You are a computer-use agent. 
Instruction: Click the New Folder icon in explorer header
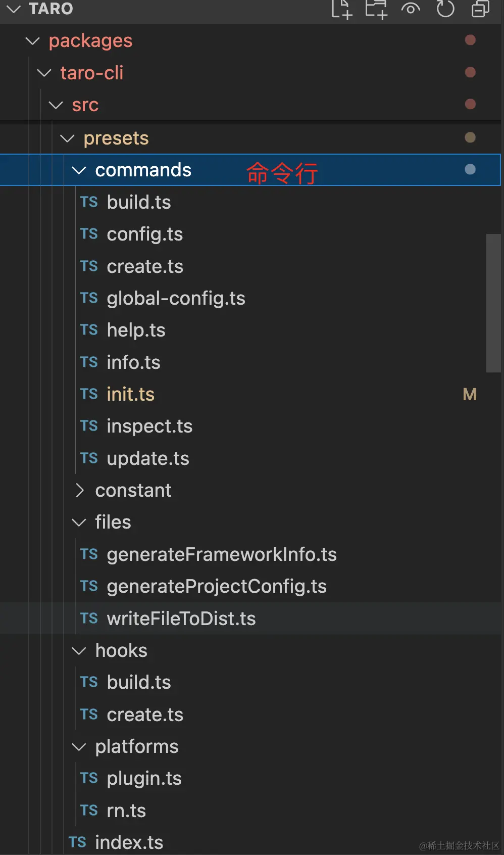pyautogui.click(x=376, y=9)
